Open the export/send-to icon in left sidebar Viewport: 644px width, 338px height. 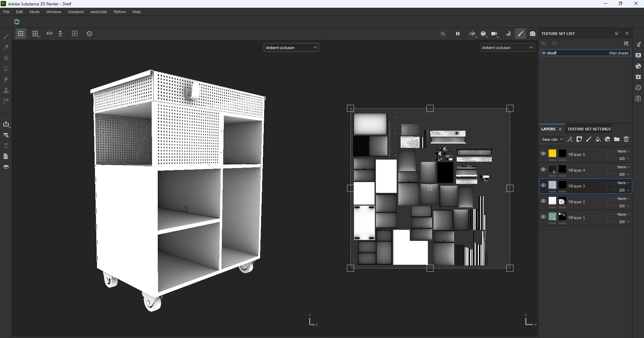(x=6, y=124)
